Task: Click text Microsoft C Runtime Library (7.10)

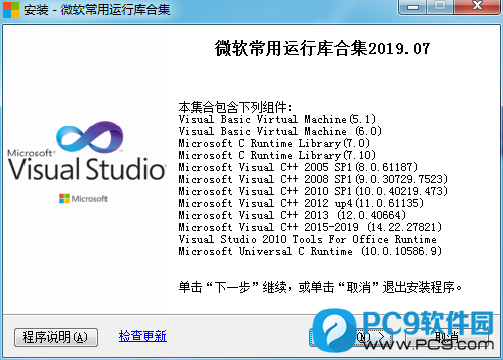Action: [277, 155]
